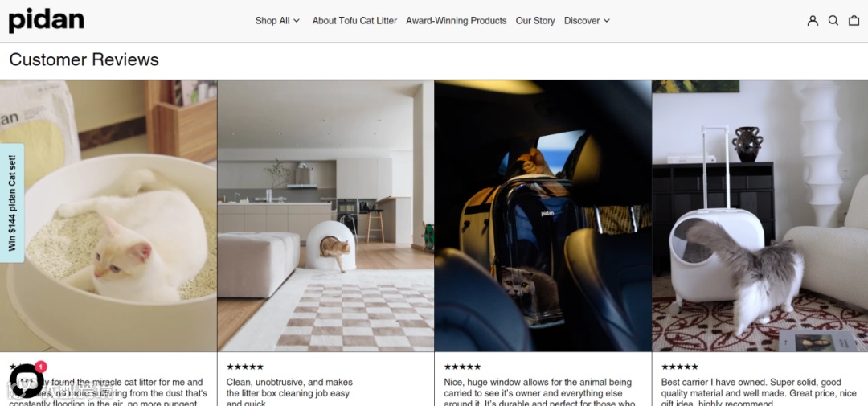The image size is (868, 406).
Task: Expand the Shop All dropdown
Action: (x=277, y=20)
